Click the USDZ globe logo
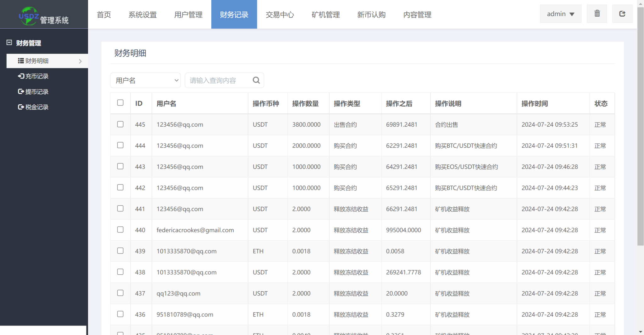 28,16
